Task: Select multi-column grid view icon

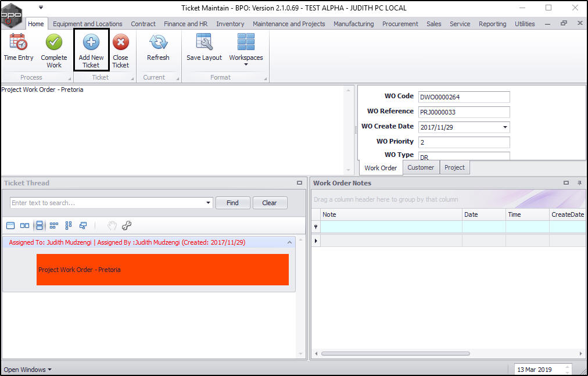Action: 54,225
